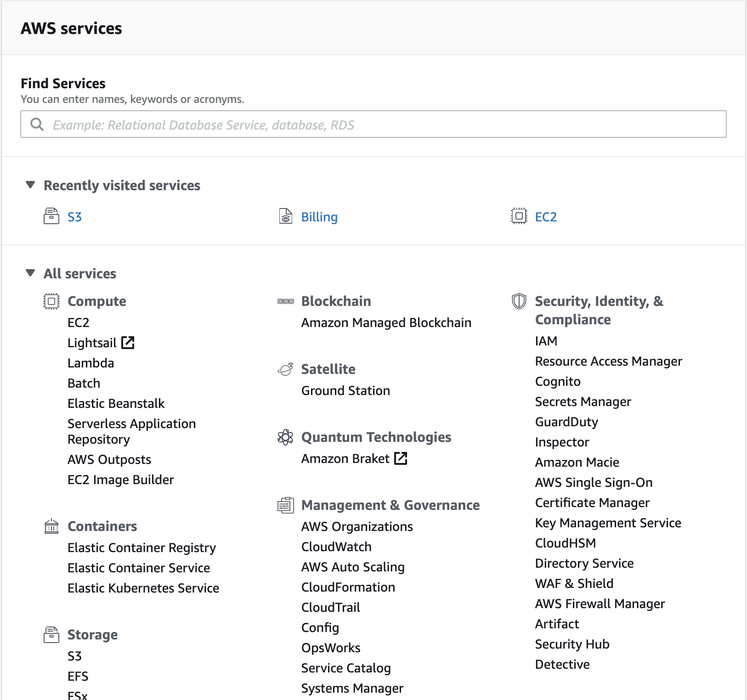Viewport: 747px width, 700px height.
Task: Open AWS Auto Scaling
Action: tap(353, 567)
